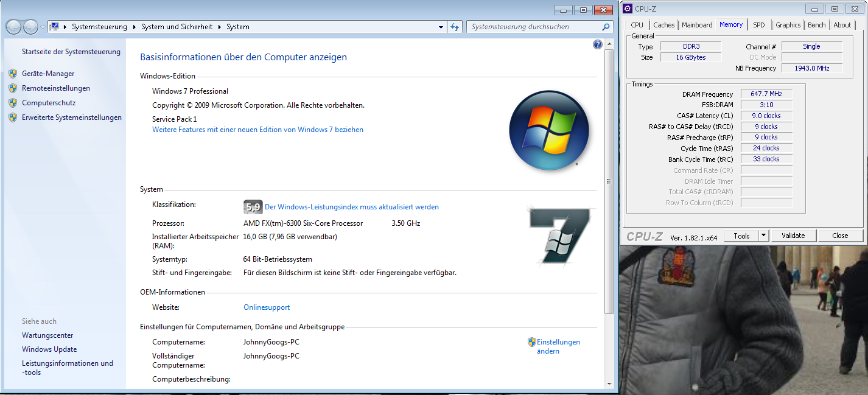
Task: Click the Validate button in CPU-Z
Action: click(x=793, y=236)
